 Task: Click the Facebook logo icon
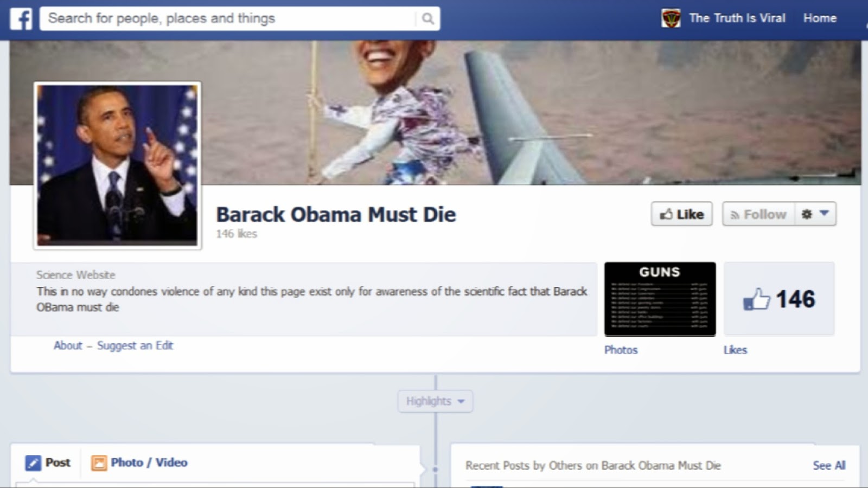[21, 18]
